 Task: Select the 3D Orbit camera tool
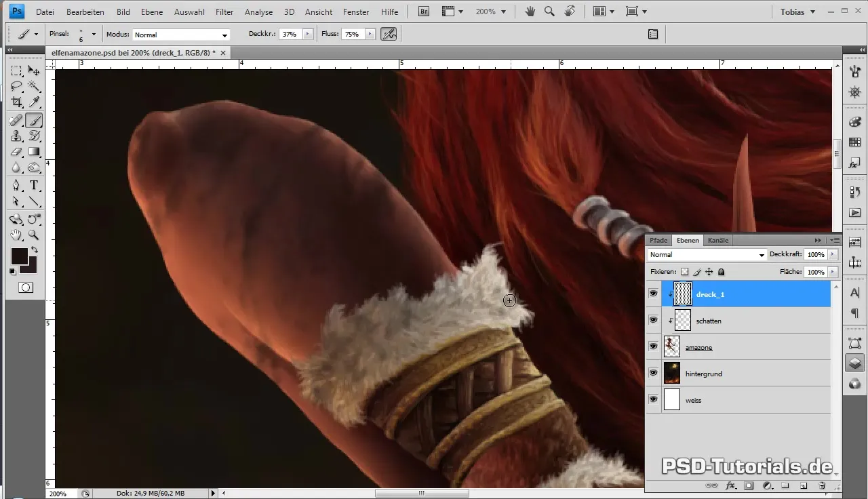point(33,220)
